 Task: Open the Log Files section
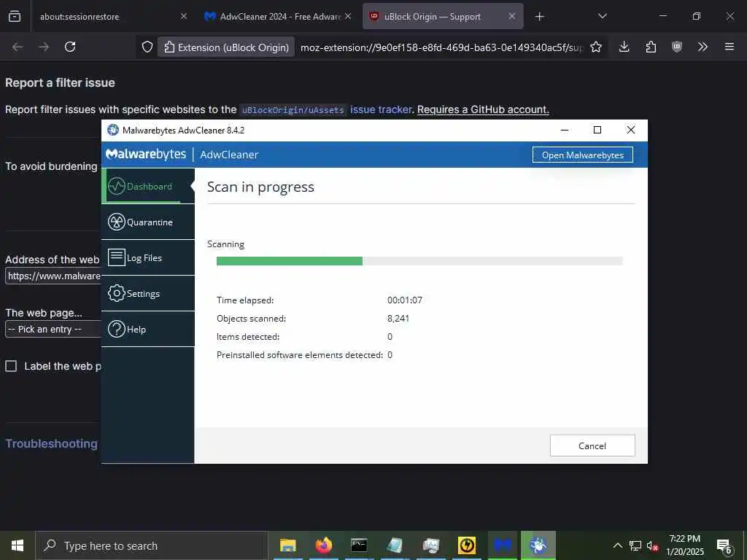tap(147, 257)
